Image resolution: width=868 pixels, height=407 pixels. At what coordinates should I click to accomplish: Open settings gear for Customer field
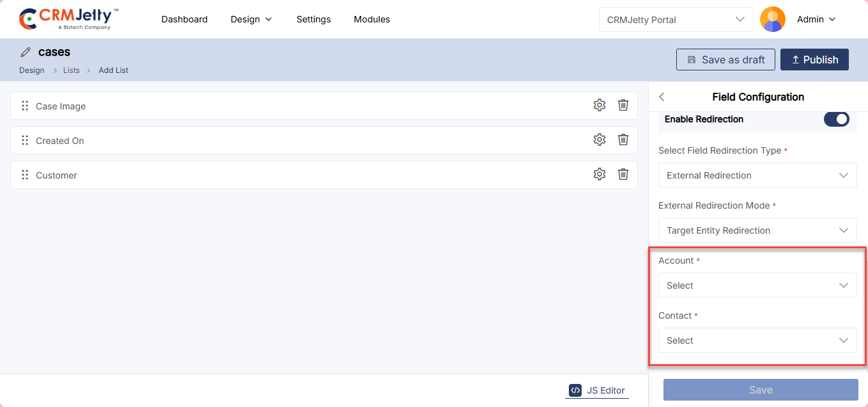(x=599, y=175)
